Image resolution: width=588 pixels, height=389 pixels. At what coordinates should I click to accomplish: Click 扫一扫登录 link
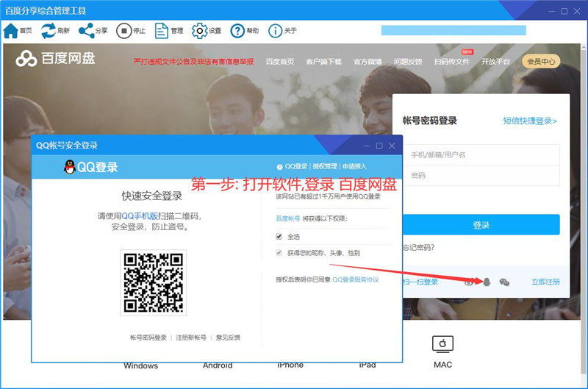click(x=420, y=282)
